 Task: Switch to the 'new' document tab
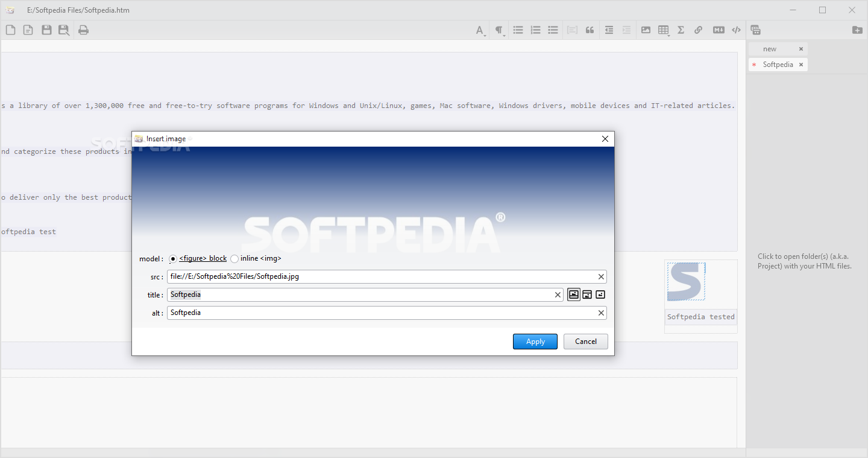tap(770, 49)
